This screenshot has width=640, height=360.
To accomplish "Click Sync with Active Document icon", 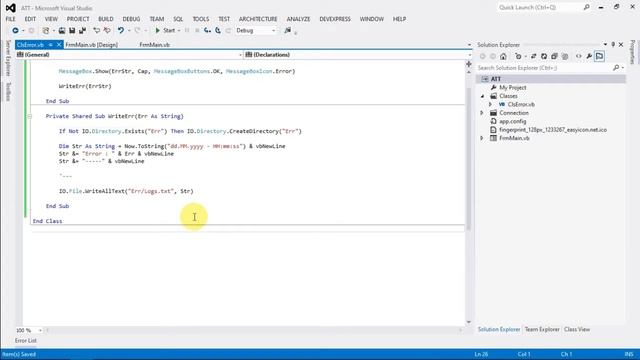I will click(533, 56).
